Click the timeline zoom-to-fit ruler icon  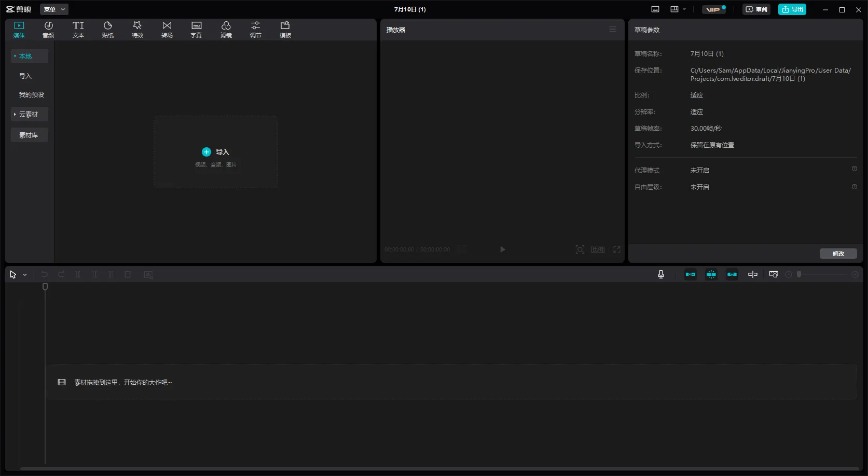(x=773, y=274)
